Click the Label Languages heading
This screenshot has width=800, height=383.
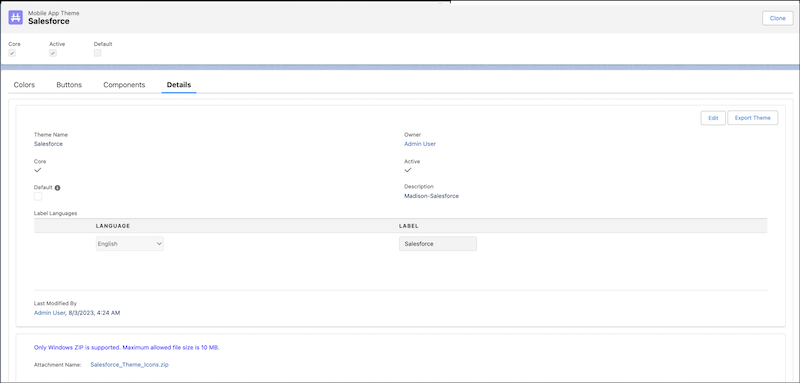click(56, 213)
